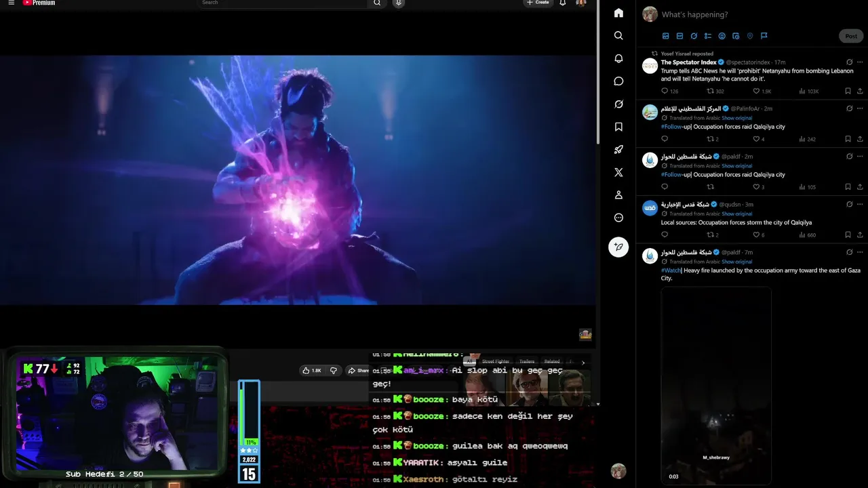The image size is (868, 488).
Task: Click the YouTube video player frame
Action: click(x=298, y=180)
